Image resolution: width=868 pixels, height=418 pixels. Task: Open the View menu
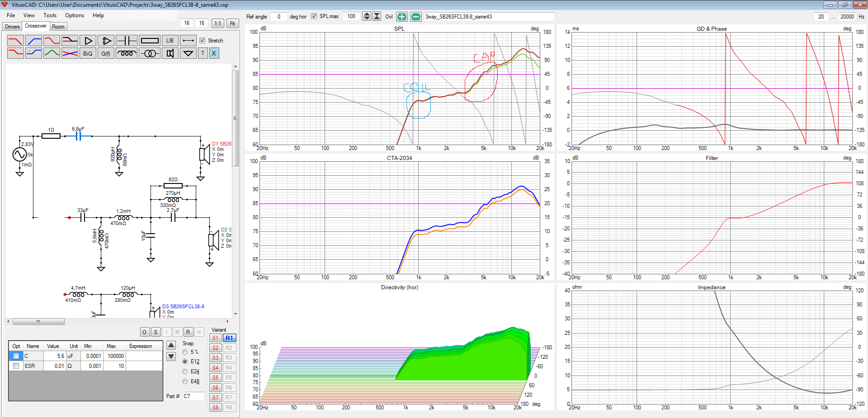click(29, 15)
